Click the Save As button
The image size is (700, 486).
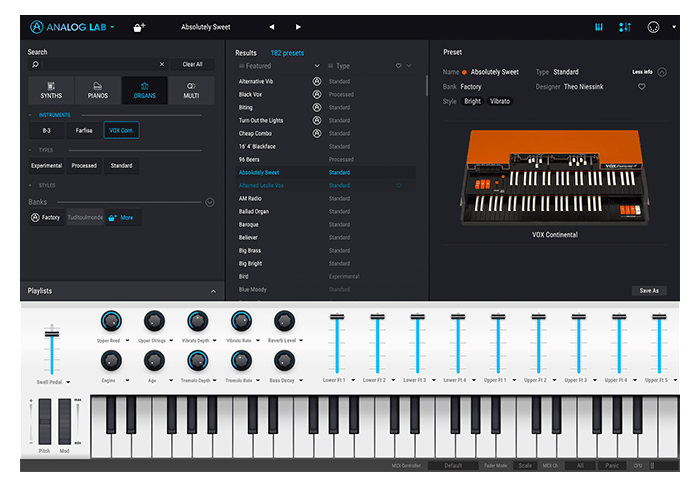(649, 291)
